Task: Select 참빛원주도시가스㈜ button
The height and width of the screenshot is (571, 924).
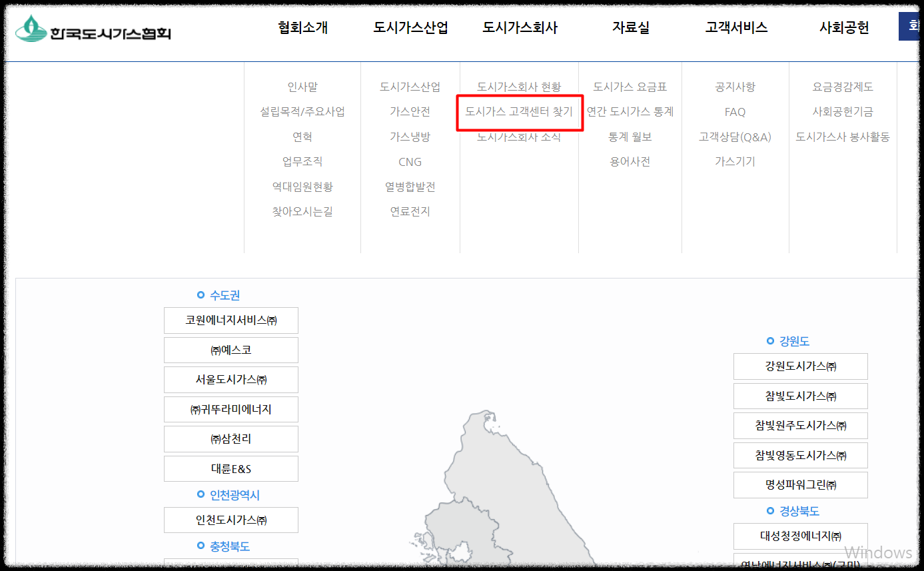Action: (x=801, y=426)
